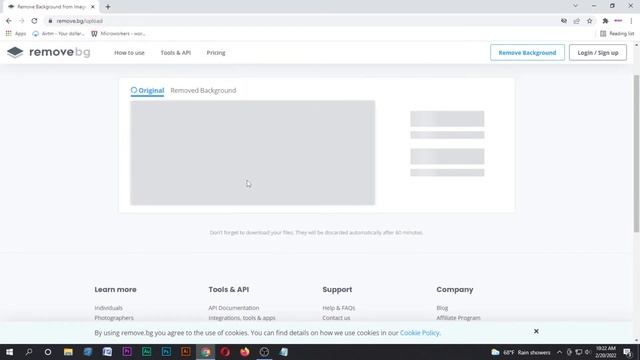Switch to the Removed Background tab
This screenshot has width=640, height=360.
tap(203, 91)
